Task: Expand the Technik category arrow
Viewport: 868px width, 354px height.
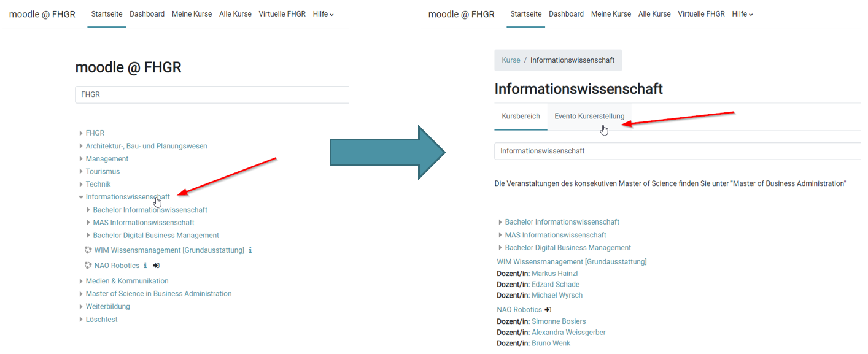Action: coord(81,184)
